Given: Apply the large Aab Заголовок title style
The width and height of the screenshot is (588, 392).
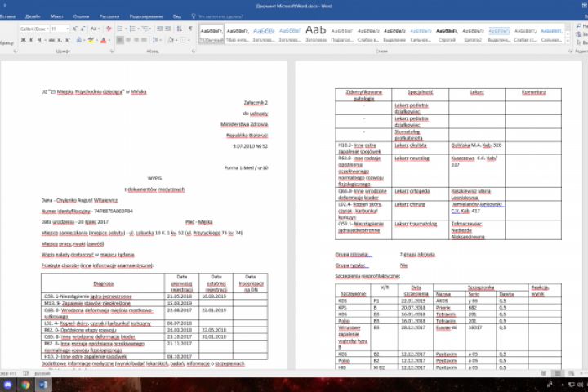Looking at the screenshot, I should (x=316, y=34).
